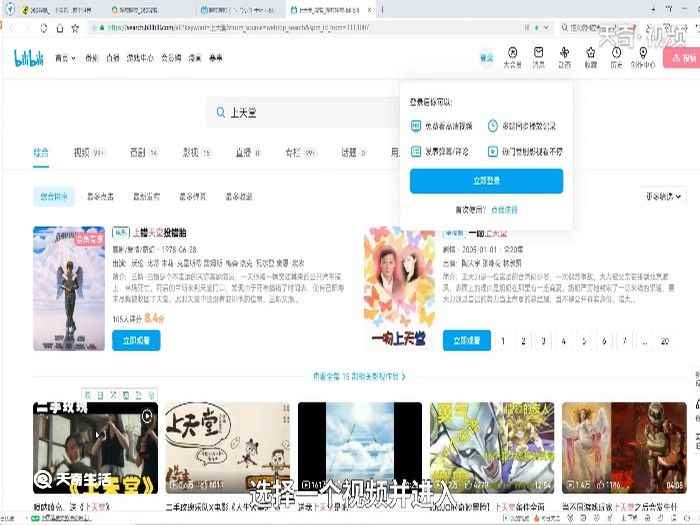Image resolution: width=700 pixels, height=525 pixels.
Task: Click 立即观看 for 一吻上天堂
Action: pyautogui.click(x=467, y=341)
